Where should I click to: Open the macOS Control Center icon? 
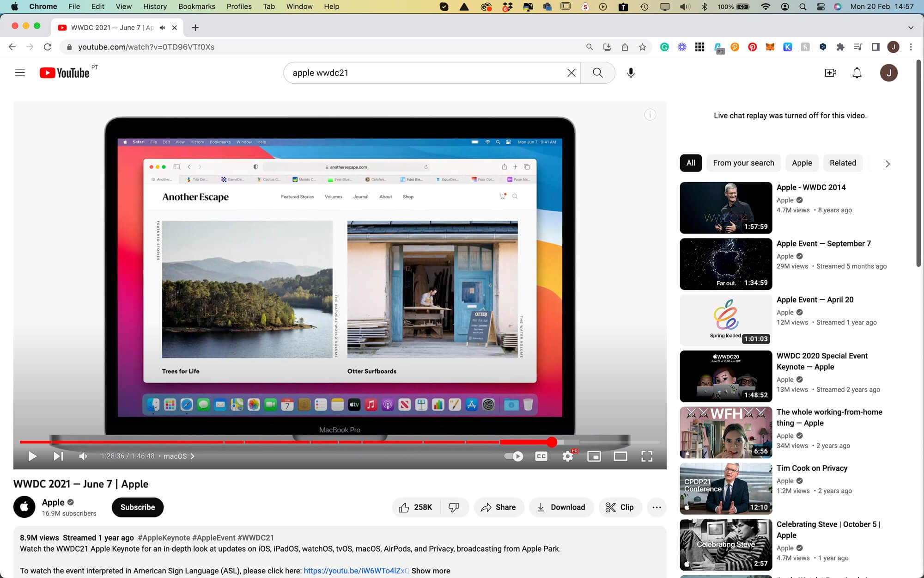[821, 6]
